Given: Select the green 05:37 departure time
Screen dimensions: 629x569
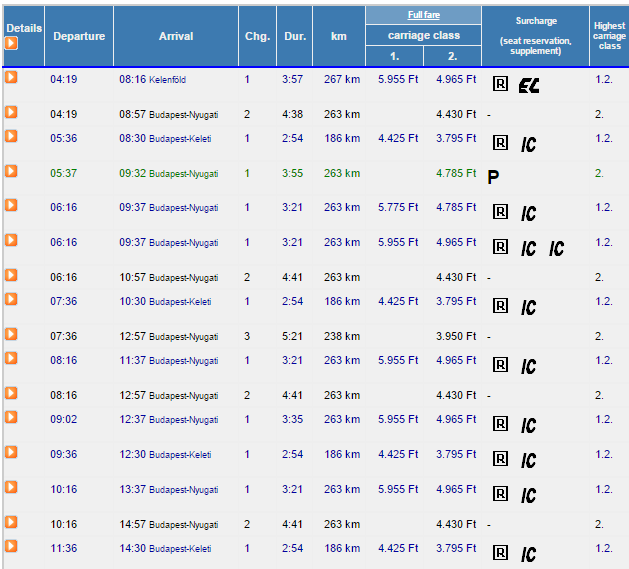Looking at the screenshot, I should (x=63, y=173).
